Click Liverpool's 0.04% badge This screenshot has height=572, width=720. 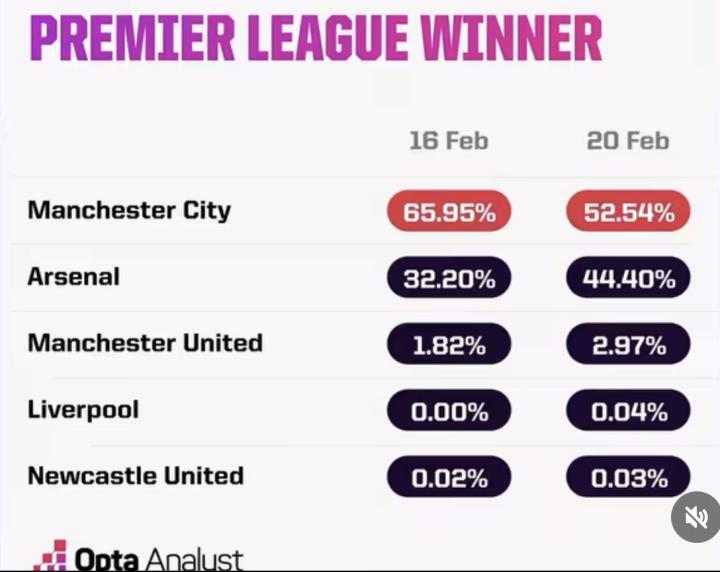coord(628,411)
